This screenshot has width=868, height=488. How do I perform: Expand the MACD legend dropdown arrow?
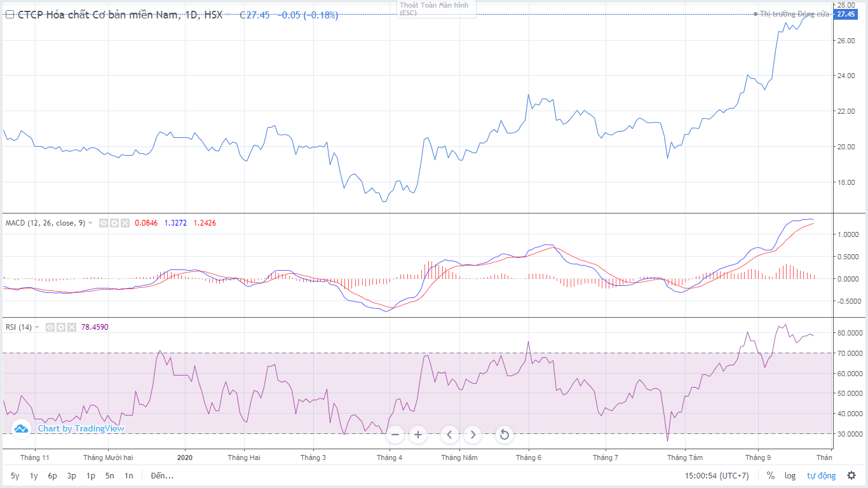pyautogui.click(x=90, y=223)
